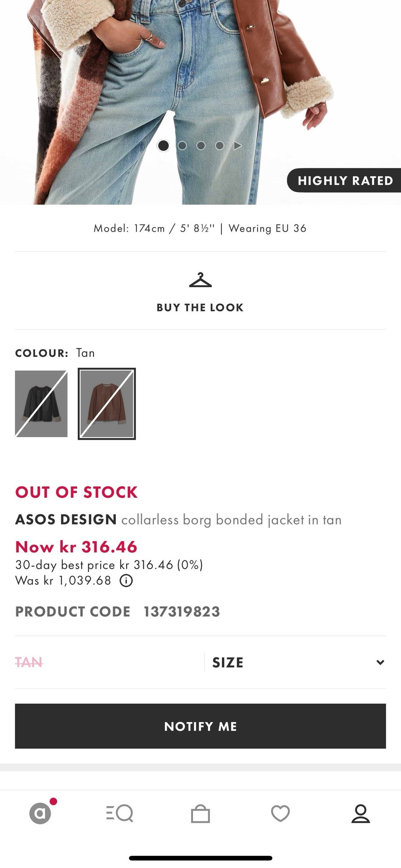Select third image carousel dot
Image resolution: width=401 pixels, height=868 pixels.
[x=201, y=145]
